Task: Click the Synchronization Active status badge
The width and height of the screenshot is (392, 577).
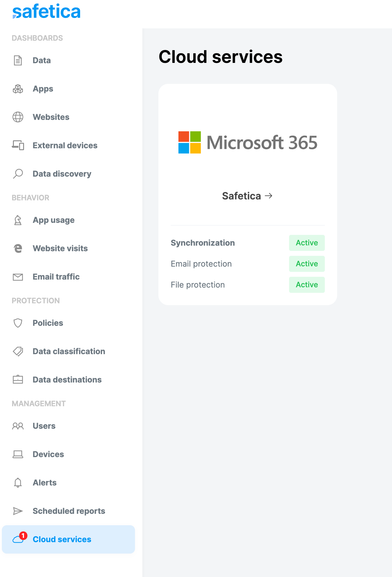Action: pos(307,243)
